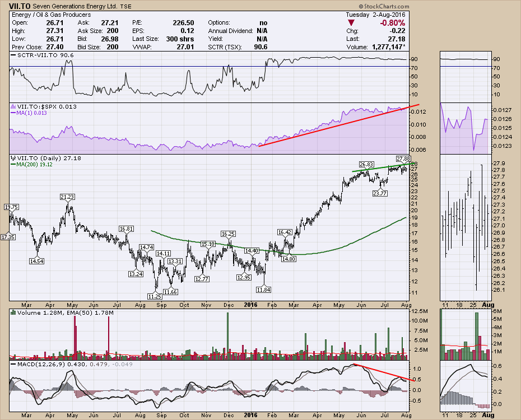The image size is (521, 420).
Task: Click the Ask price 27.21
Action: [x=110, y=23]
